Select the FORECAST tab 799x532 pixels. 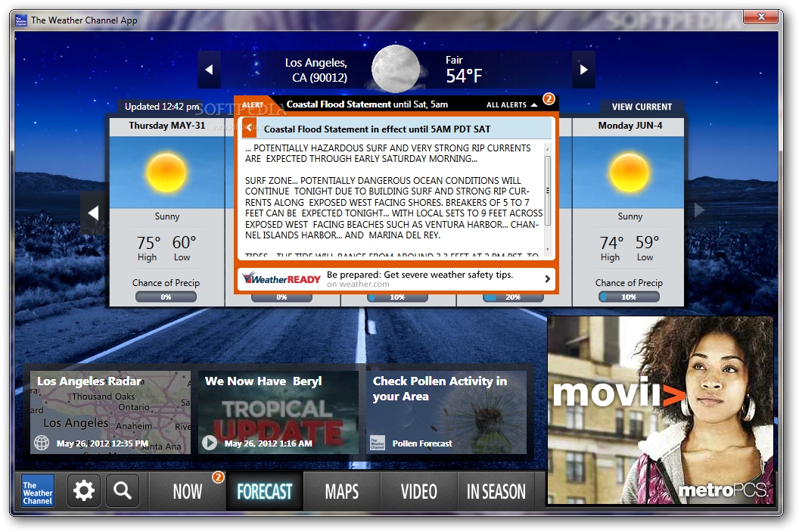265,492
